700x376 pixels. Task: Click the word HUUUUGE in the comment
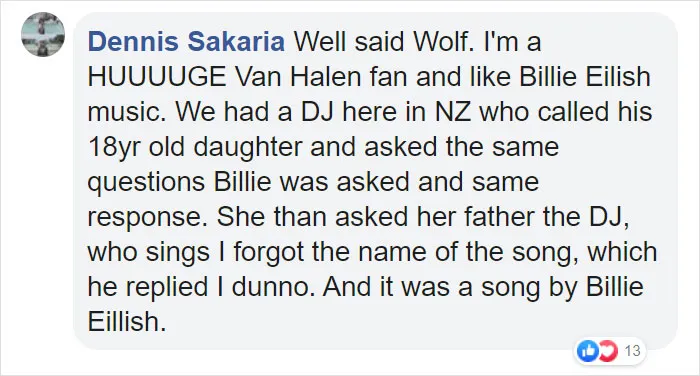(x=157, y=77)
